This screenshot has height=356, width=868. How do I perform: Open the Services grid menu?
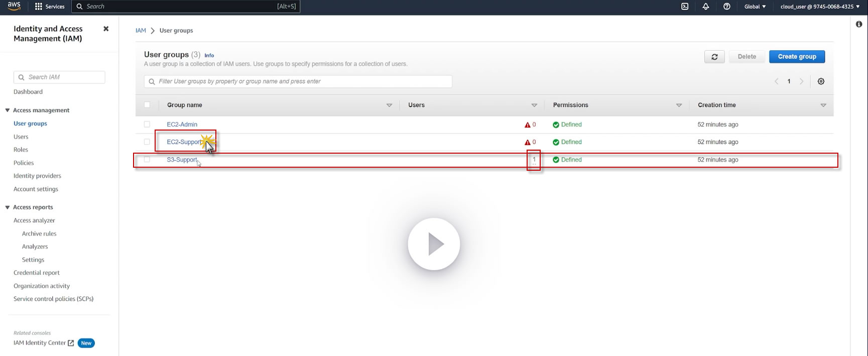50,7
